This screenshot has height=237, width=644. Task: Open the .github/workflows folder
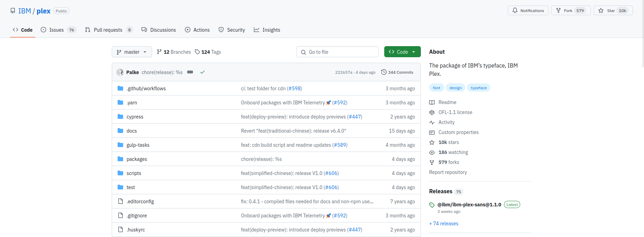[146, 89]
